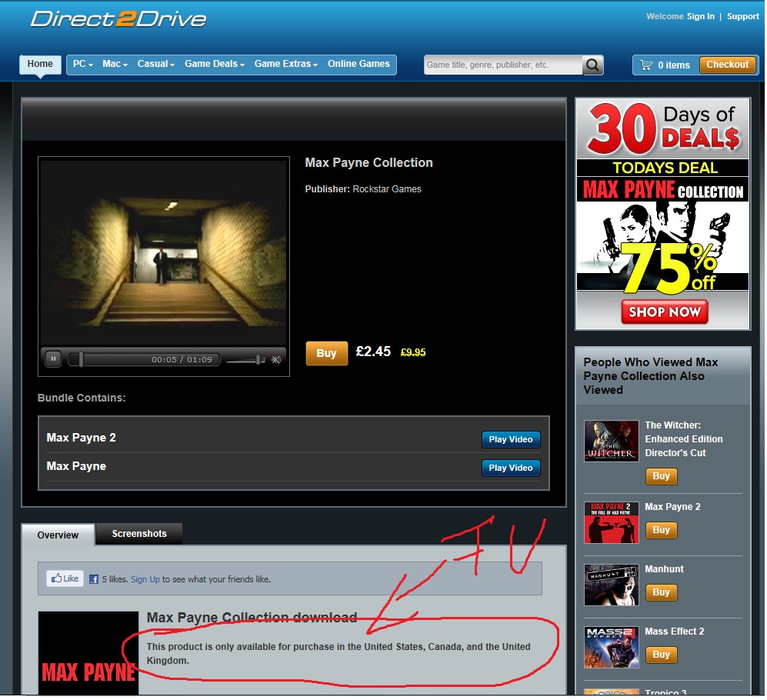767x700 pixels.
Task: Click the shopping cart icon
Action: [646, 65]
